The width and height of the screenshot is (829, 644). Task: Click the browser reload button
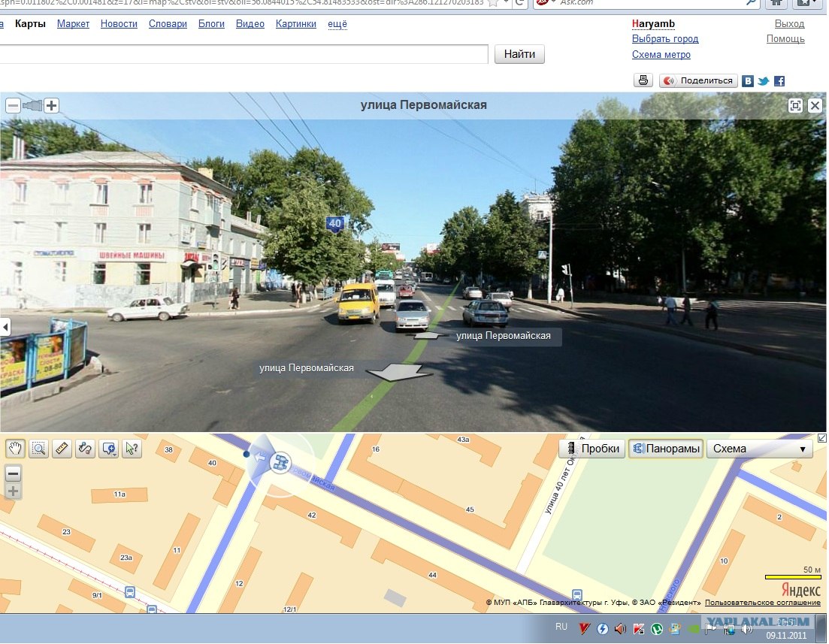[x=519, y=3]
